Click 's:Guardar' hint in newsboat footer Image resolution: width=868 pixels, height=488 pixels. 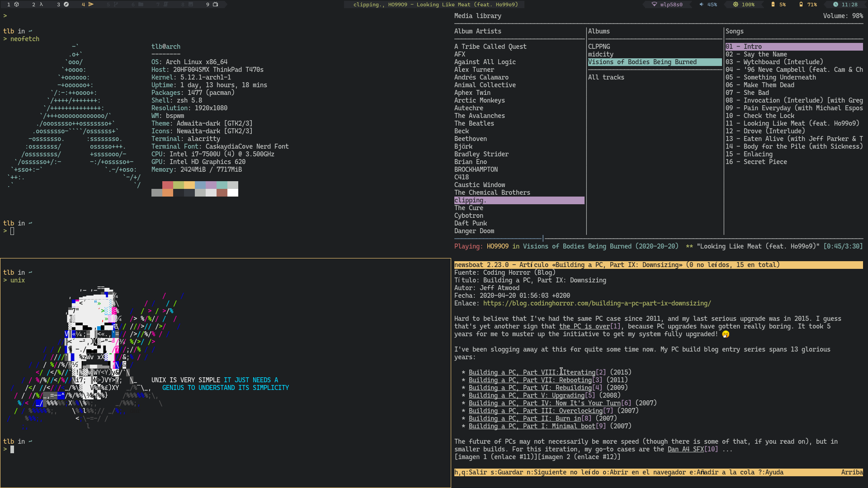coord(506,472)
